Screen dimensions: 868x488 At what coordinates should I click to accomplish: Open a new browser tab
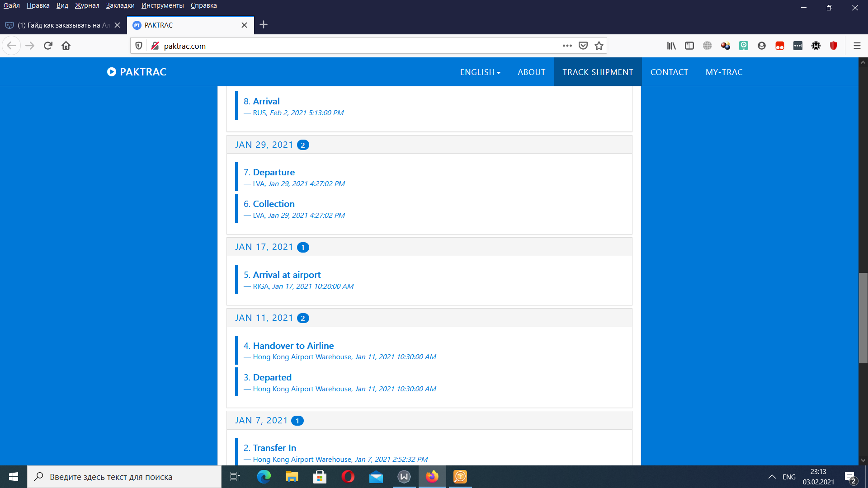[x=264, y=25]
